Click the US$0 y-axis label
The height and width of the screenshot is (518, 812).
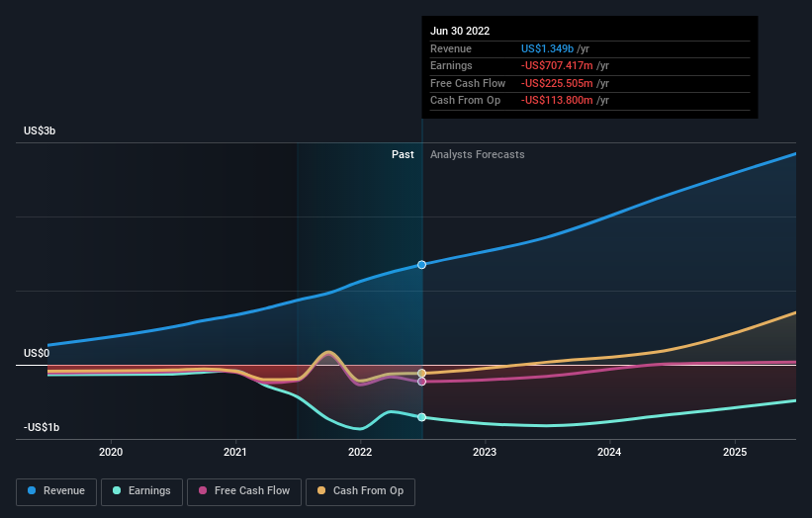pyautogui.click(x=37, y=354)
